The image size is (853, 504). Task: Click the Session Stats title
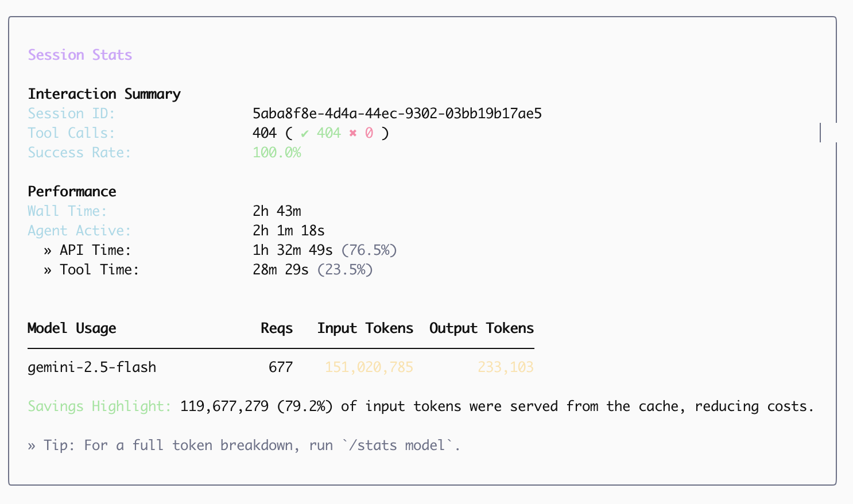80,55
